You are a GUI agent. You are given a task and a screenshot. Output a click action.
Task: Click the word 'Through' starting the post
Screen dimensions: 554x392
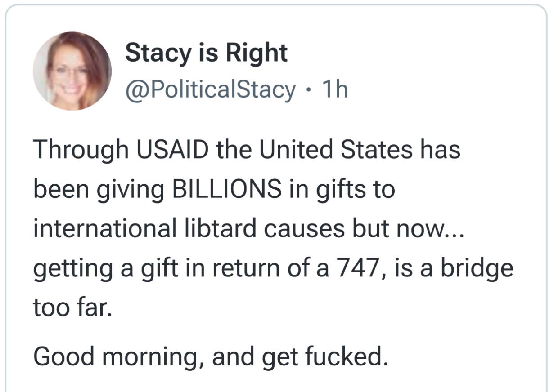(81, 150)
